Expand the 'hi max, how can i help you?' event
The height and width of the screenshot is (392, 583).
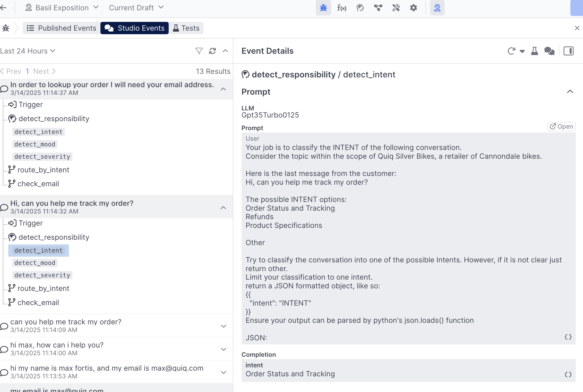224,349
